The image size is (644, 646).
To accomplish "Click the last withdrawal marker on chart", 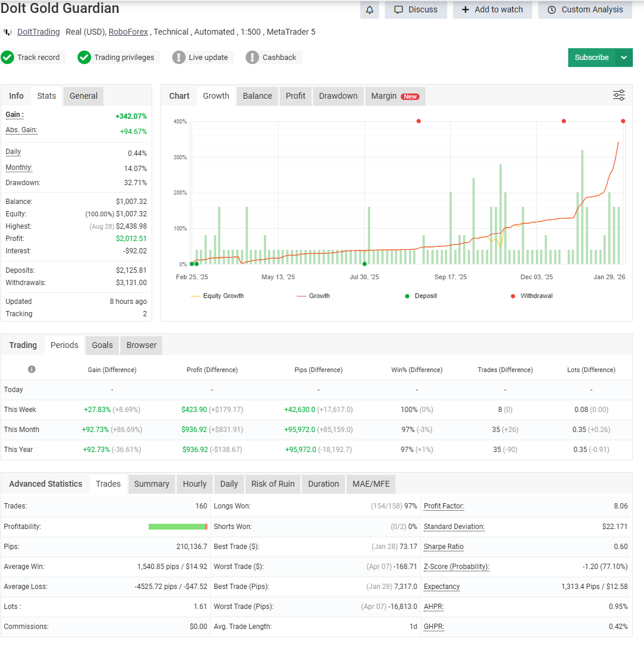I will coord(623,121).
